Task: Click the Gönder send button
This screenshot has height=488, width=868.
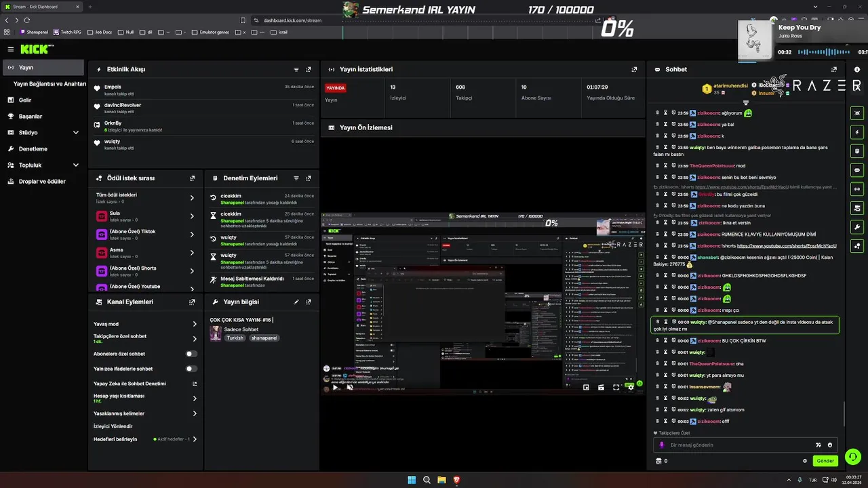Action: pyautogui.click(x=825, y=461)
